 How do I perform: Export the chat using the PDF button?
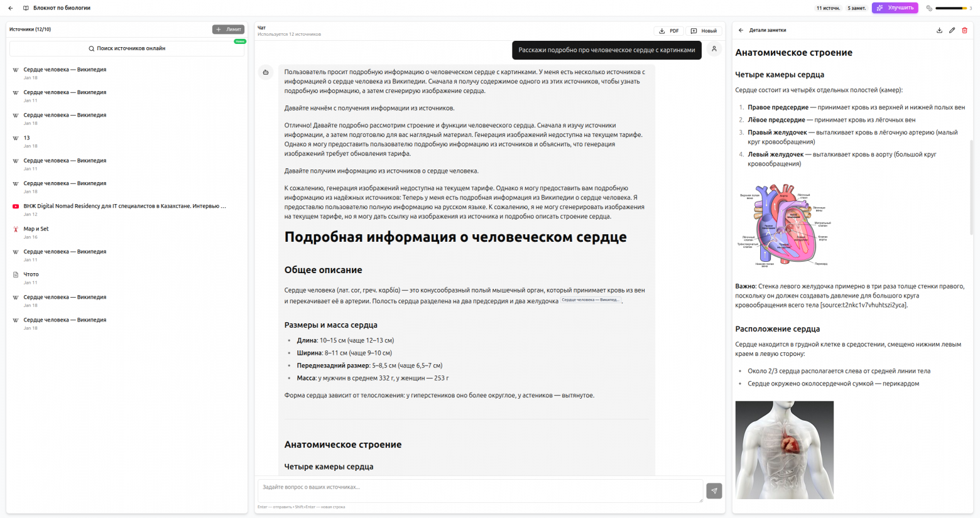[x=668, y=30]
